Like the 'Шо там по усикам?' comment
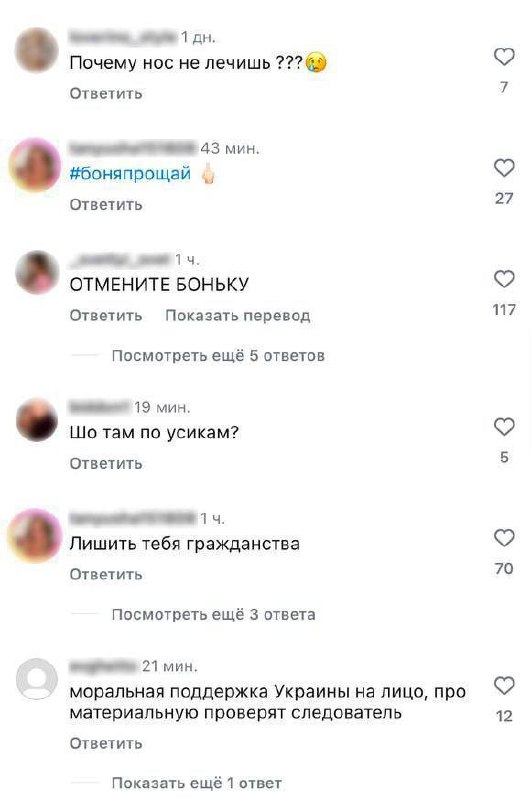The height and width of the screenshot is (800, 531). pyautogui.click(x=504, y=427)
